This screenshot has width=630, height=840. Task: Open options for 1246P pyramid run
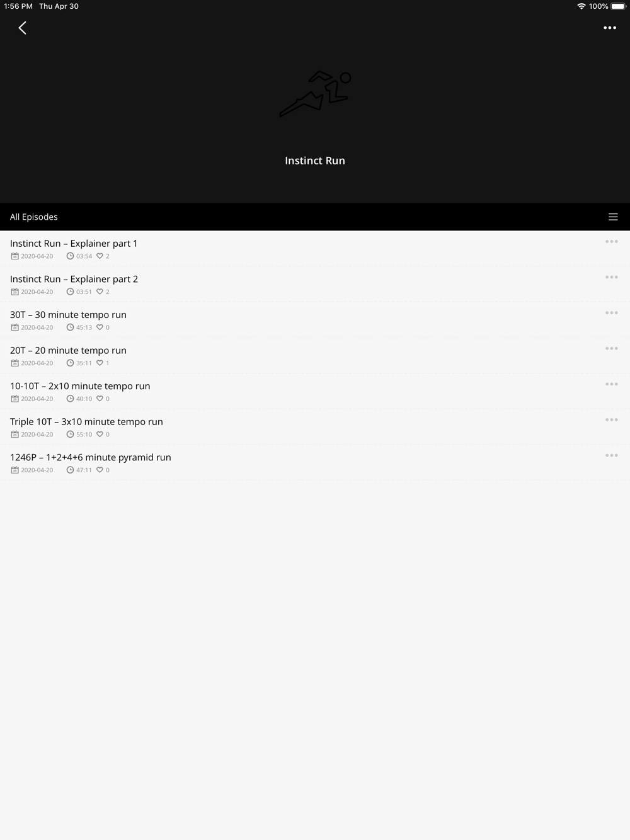coord(612,456)
